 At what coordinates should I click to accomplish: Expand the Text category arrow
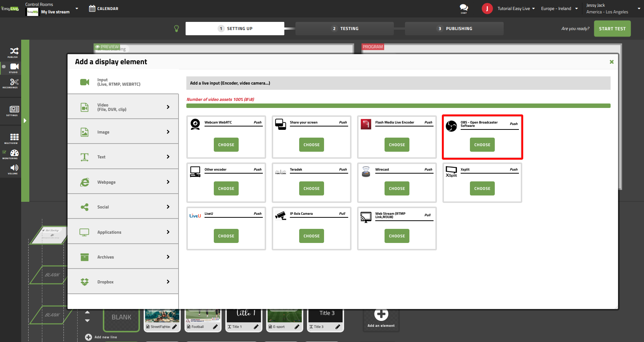coord(168,157)
